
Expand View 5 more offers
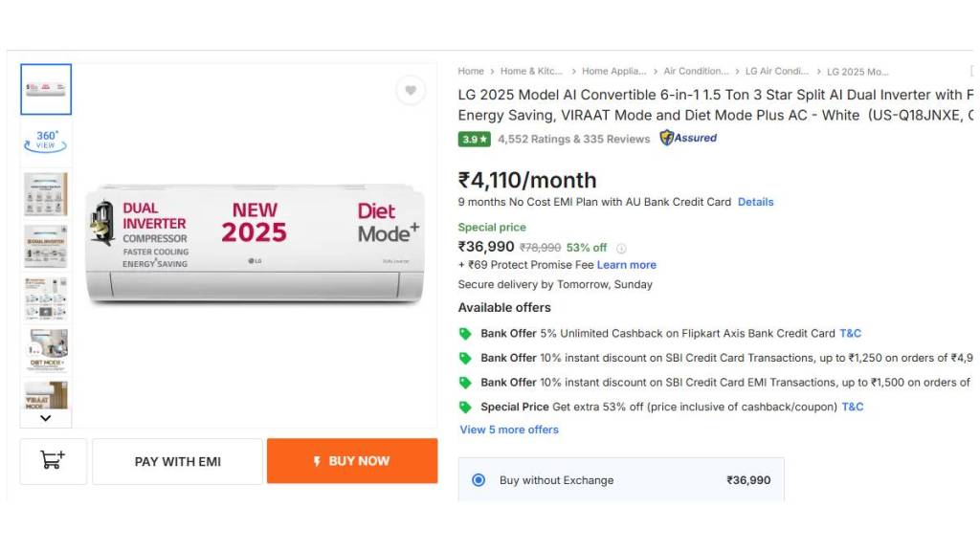coord(509,430)
